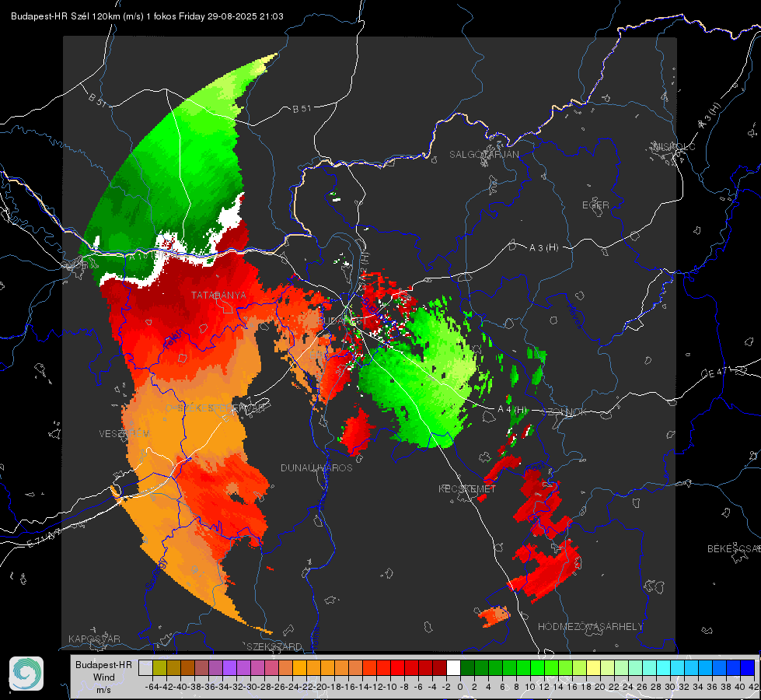
Task: Select the pale mint swatch between 24 and 26
Action: pyautogui.click(x=635, y=667)
